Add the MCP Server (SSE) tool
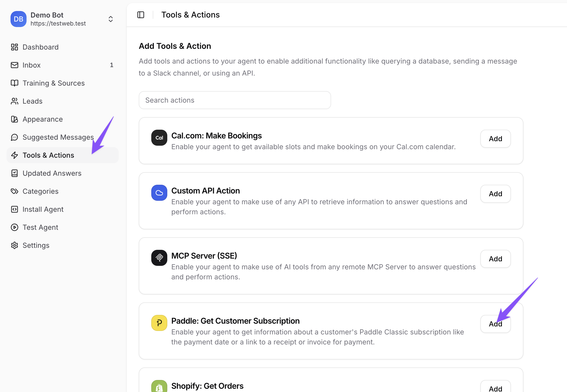The height and width of the screenshot is (392, 567). click(x=495, y=259)
